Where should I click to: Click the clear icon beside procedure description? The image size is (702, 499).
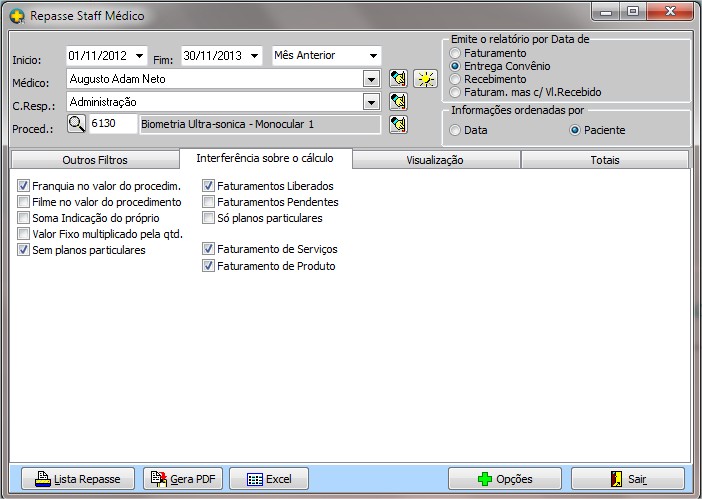point(399,124)
